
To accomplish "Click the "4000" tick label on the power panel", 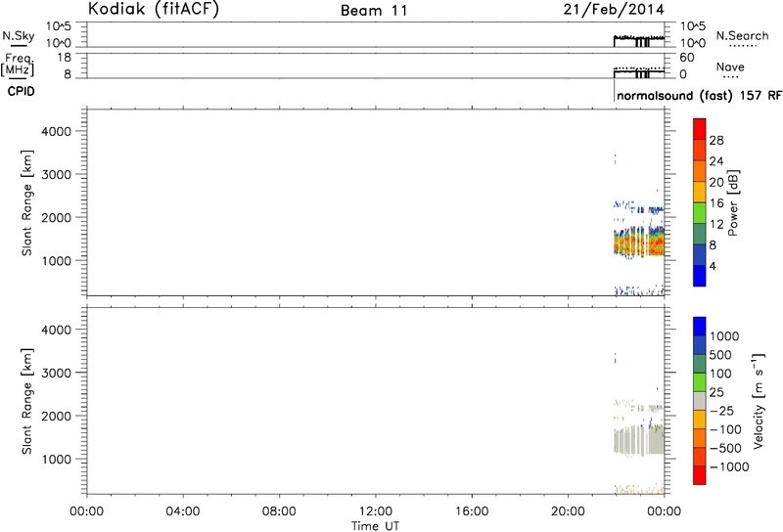I will pyautogui.click(x=57, y=131).
